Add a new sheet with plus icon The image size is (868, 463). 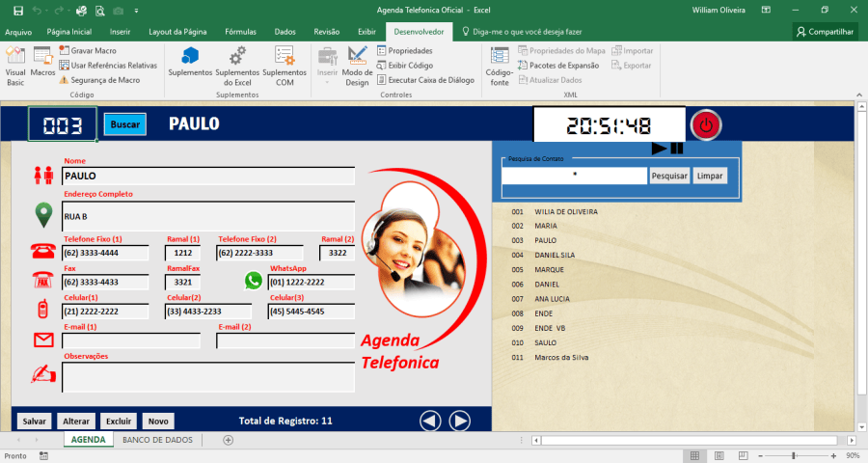228,440
